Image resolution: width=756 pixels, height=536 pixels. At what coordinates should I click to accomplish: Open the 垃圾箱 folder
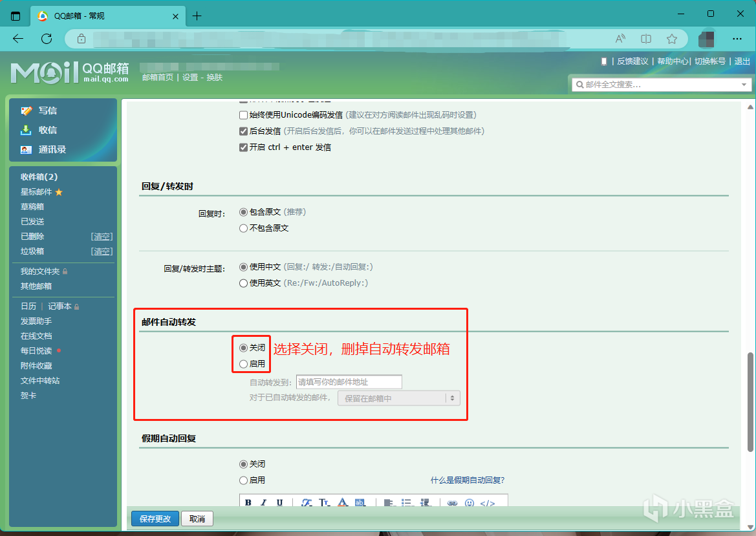32,252
